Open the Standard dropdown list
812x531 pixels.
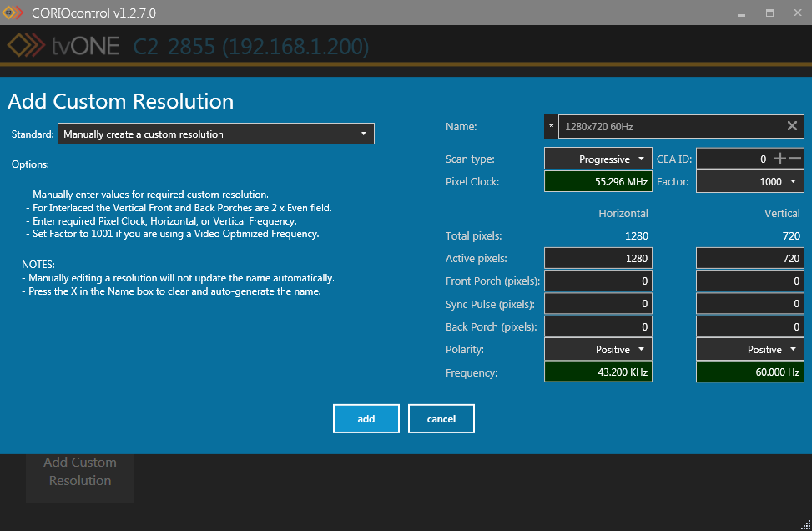[x=216, y=134]
